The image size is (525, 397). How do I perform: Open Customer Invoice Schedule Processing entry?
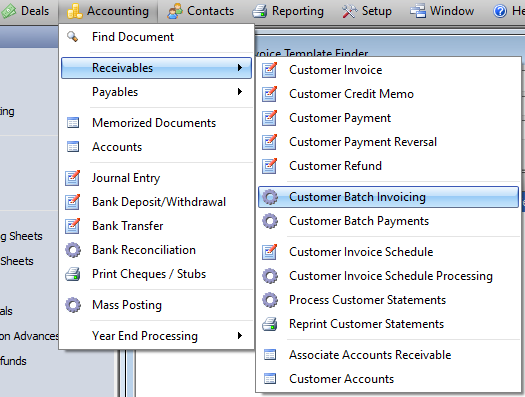pyautogui.click(x=388, y=276)
